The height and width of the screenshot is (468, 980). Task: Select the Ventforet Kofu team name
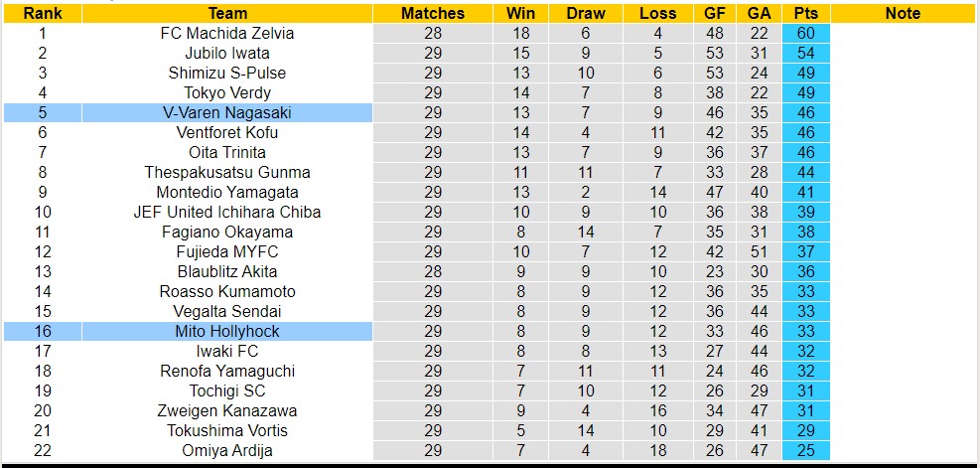(x=227, y=132)
